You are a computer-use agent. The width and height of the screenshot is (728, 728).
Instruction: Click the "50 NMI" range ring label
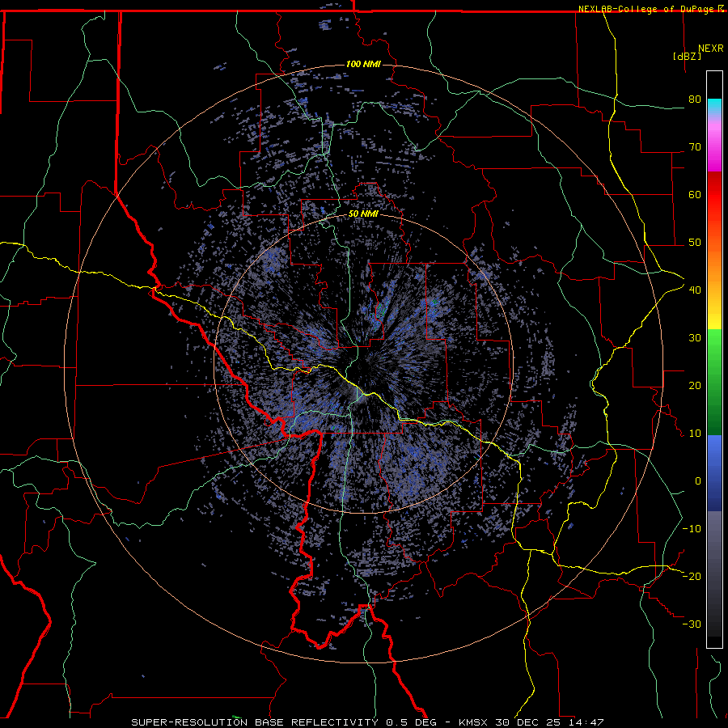click(363, 214)
